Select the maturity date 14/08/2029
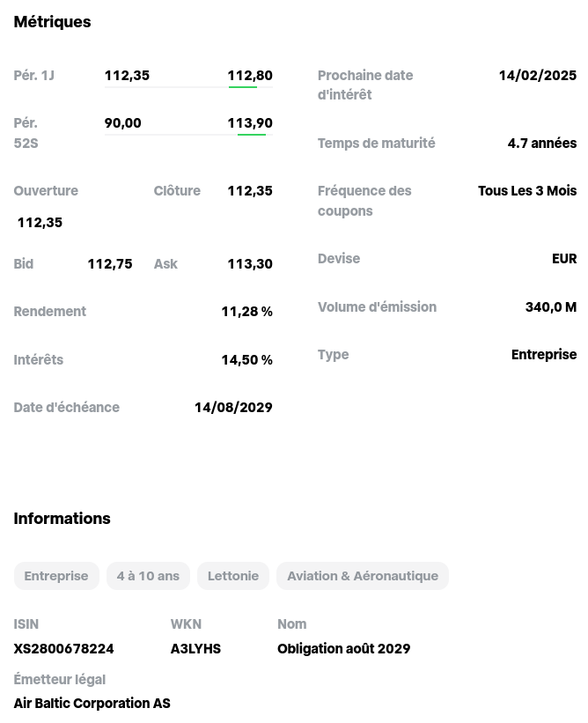Image resolution: width=588 pixels, height=723 pixels. 233,407
